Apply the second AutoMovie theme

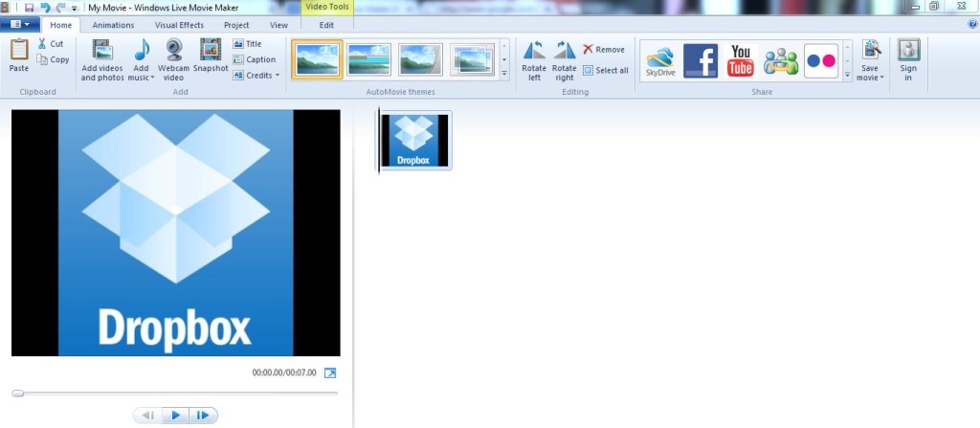click(368, 59)
